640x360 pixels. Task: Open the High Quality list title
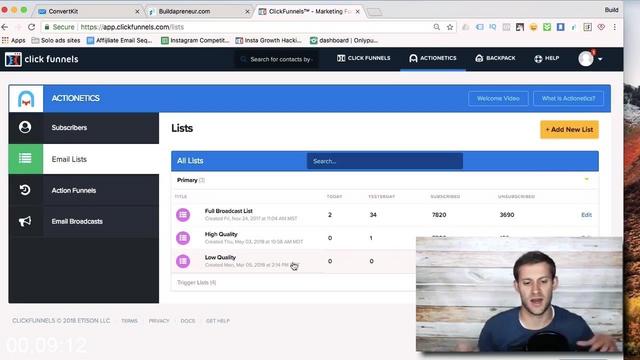[221, 234]
